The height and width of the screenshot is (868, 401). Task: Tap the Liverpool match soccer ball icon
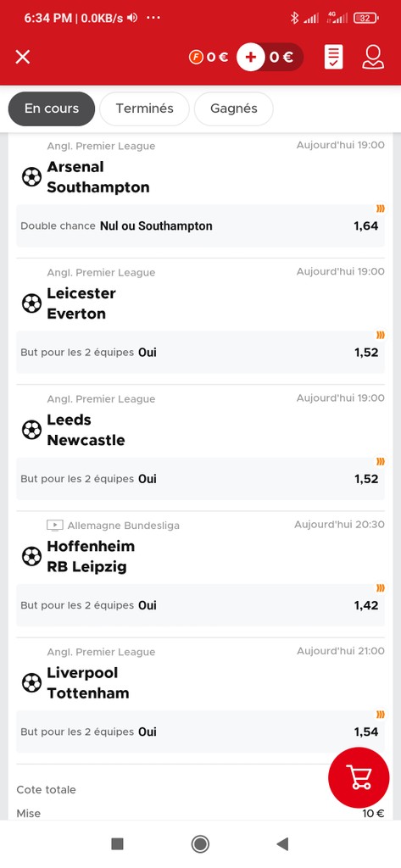31,683
